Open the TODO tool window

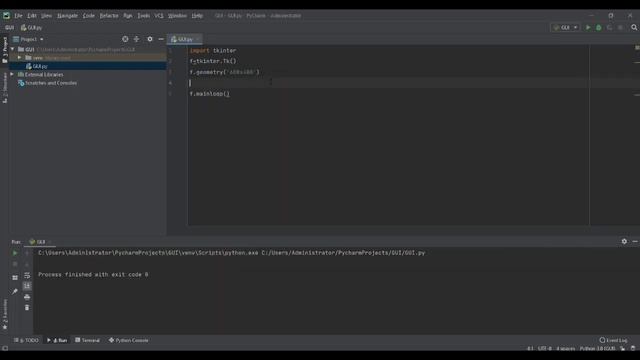(x=27, y=340)
